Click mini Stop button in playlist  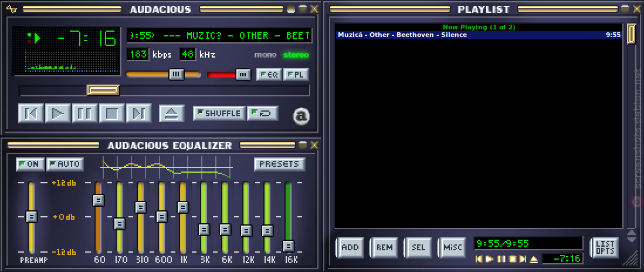click(512, 259)
